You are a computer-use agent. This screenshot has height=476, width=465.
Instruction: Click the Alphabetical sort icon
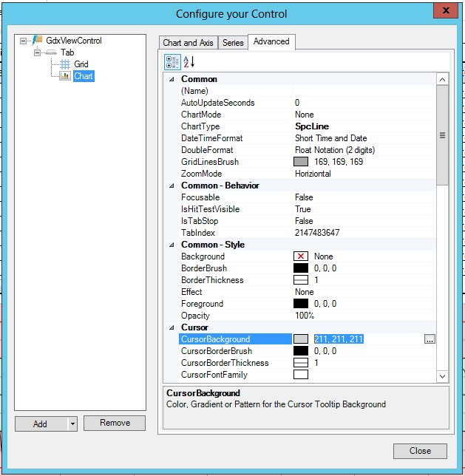pos(189,62)
